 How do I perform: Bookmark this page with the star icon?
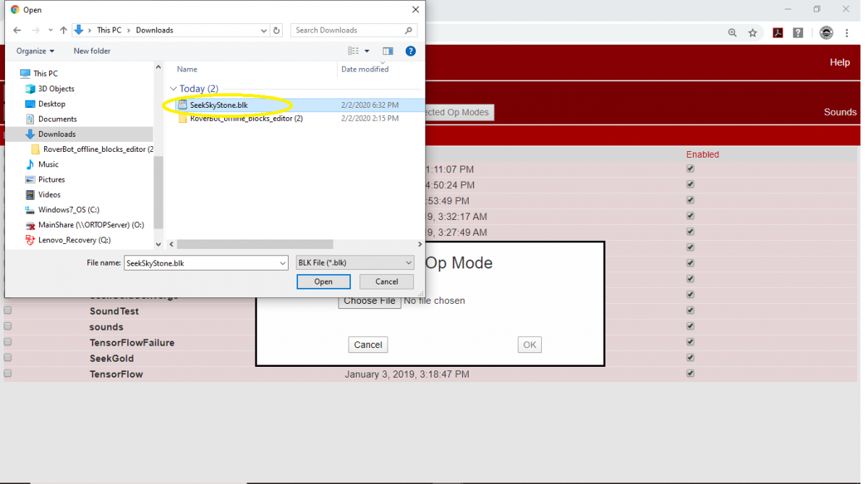click(752, 33)
